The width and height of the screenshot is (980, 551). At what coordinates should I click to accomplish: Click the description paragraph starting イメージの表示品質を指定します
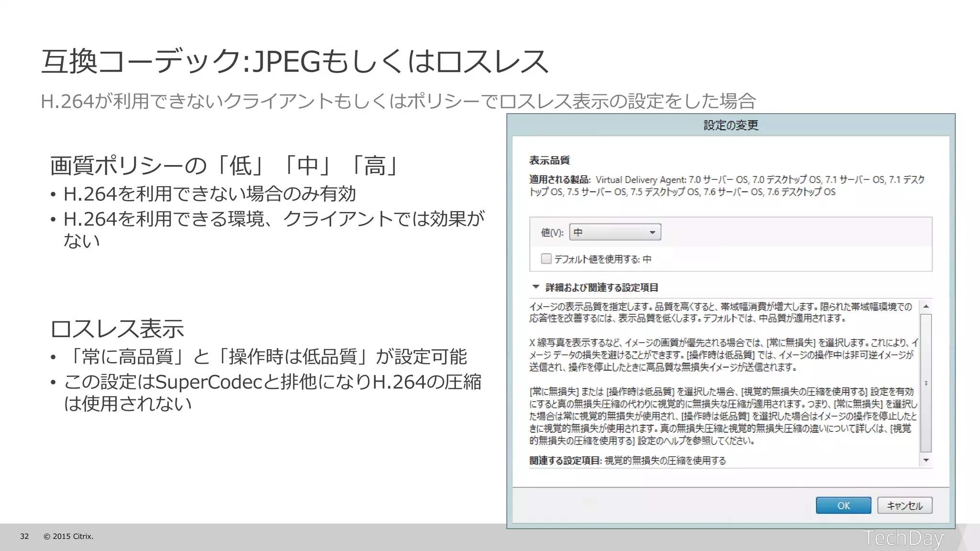tap(721, 312)
